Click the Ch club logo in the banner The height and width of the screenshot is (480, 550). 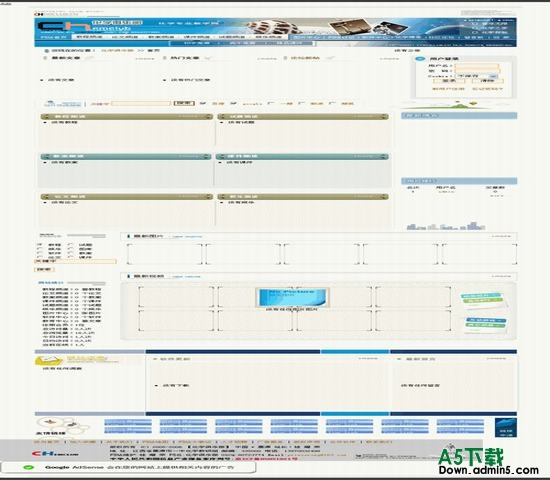coord(84,27)
